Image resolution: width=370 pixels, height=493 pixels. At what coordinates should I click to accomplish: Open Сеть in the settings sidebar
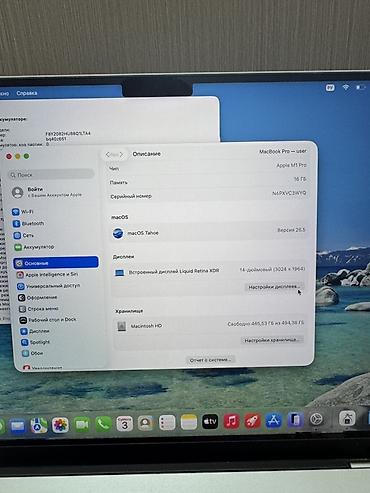tap(24, 235)
